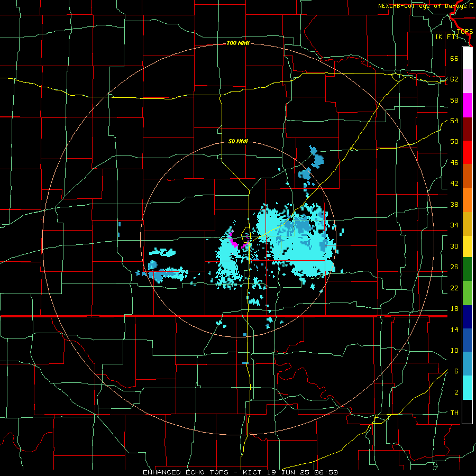Click the 19 JUN 25 date text

tap(289, 472)
